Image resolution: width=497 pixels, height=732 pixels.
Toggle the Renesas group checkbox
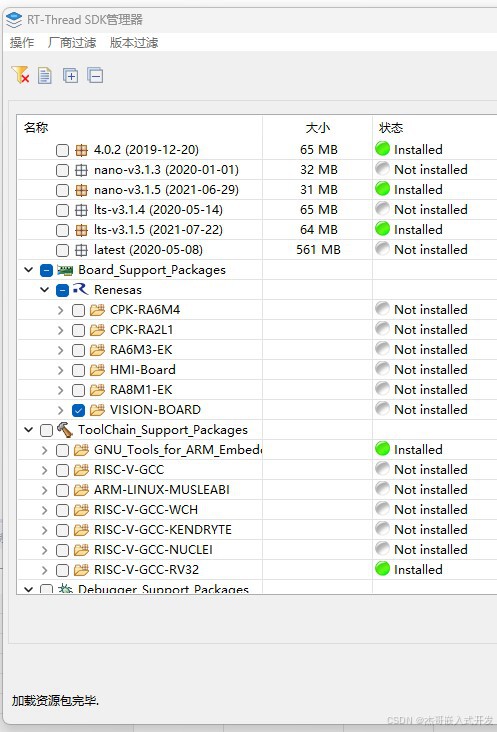[x=62, y=290]
